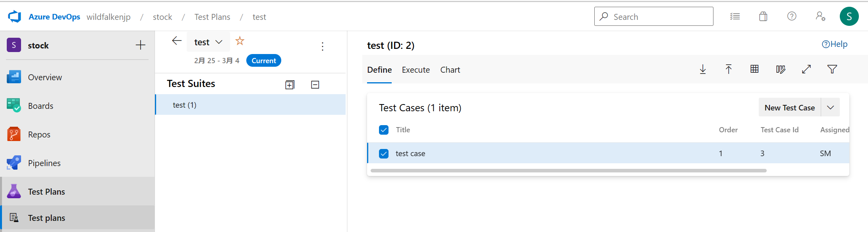Open the Marketplace shopping bag icon
Viewport: 868px width, 232px height.
pyautogui.click(x=763, y=17)
